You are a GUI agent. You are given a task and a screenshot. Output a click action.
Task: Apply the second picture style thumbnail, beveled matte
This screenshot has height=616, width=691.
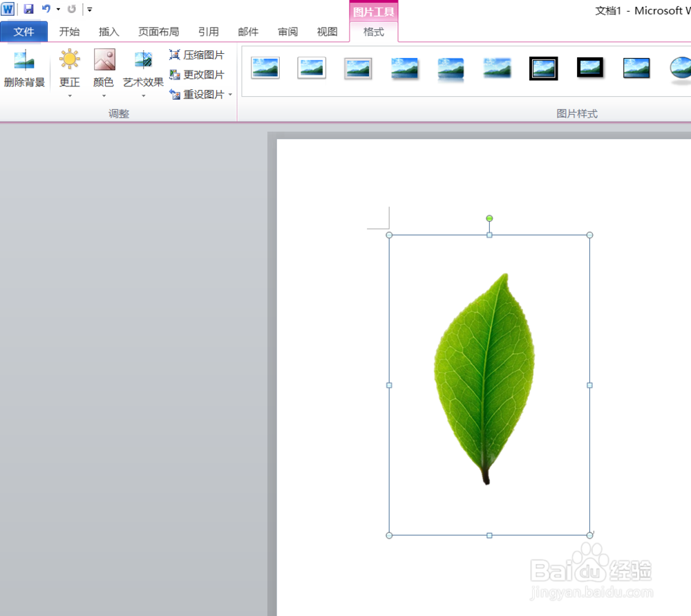[312, 68]
